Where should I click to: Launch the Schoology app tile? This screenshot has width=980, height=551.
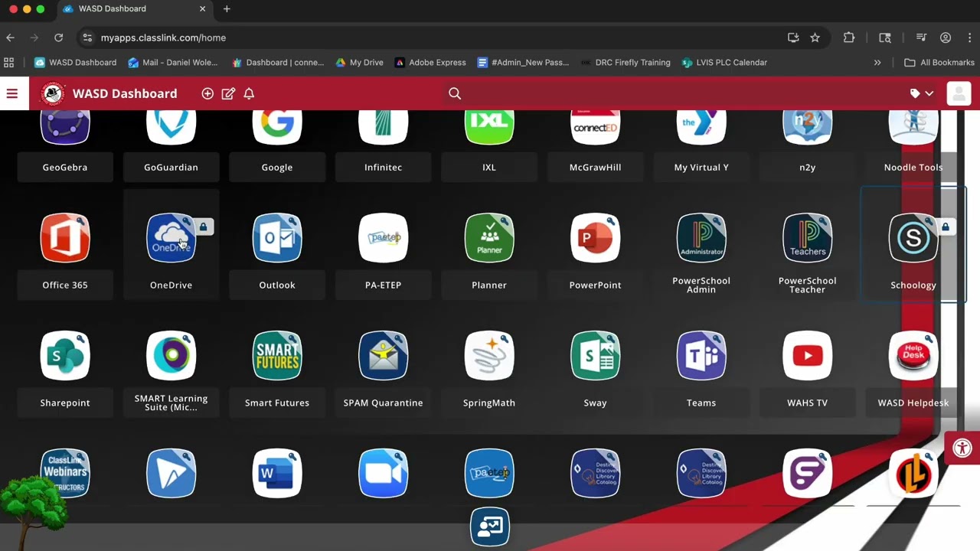(x=913, y=238)
